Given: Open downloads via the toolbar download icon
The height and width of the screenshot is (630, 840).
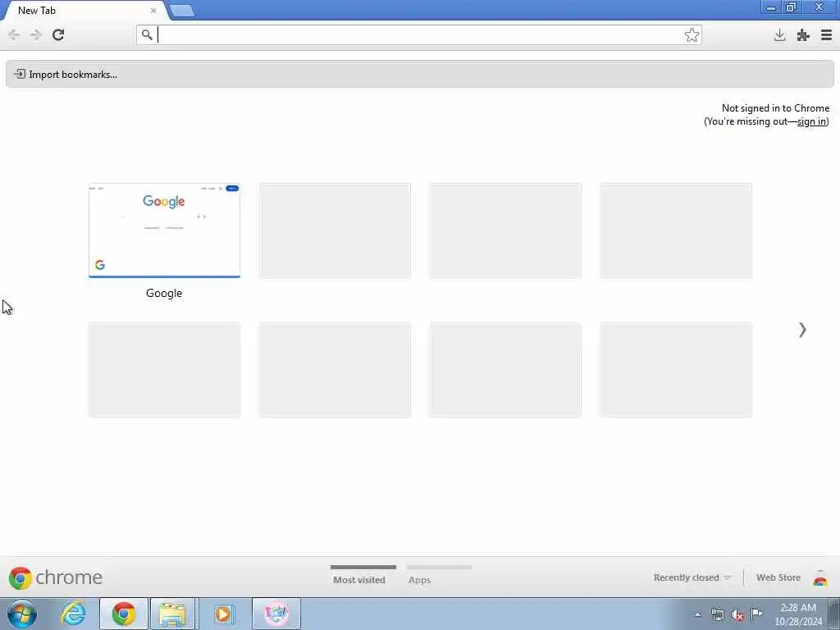Looking at the screenshot, I should 779,35.
